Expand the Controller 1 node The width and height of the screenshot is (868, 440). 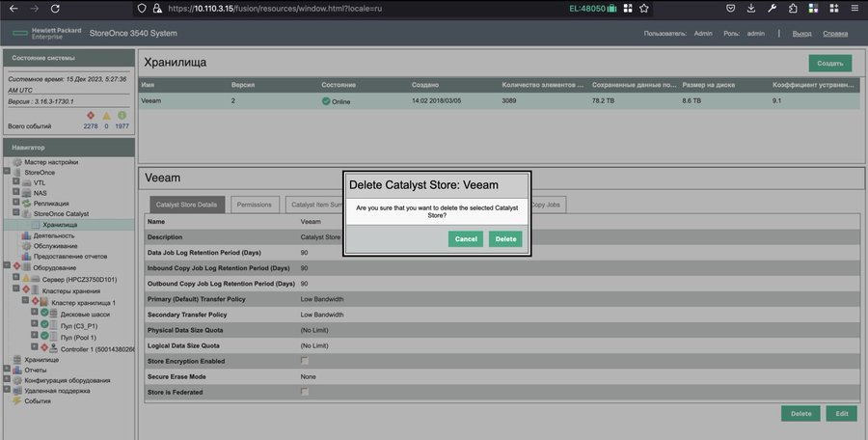[35, 347]
